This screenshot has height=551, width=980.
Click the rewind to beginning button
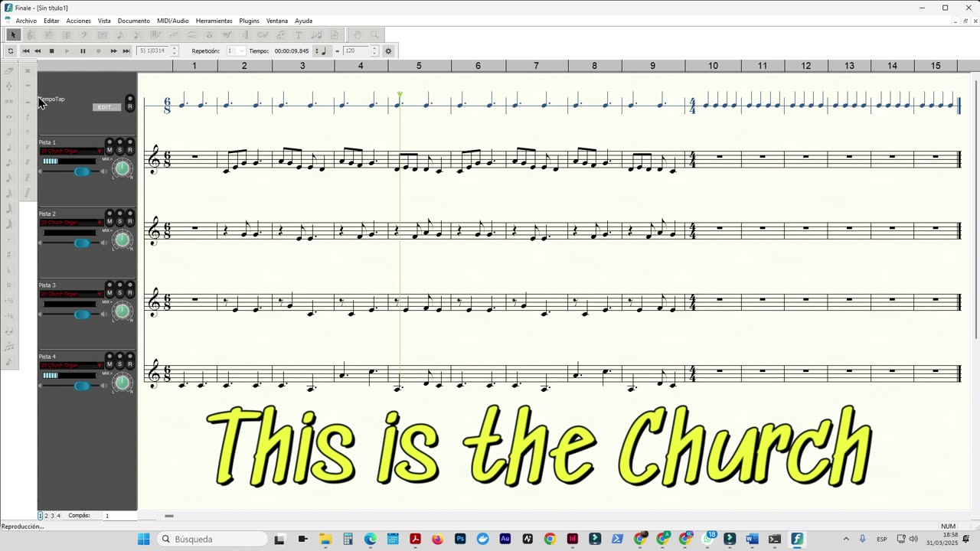click(25, 51)
